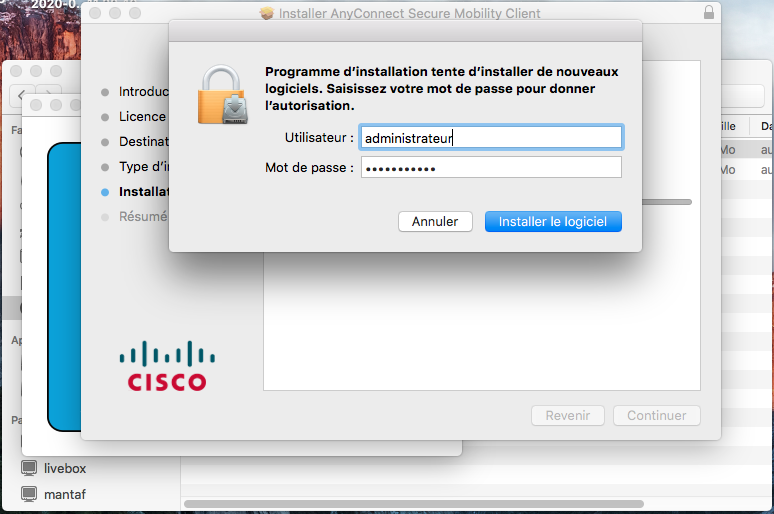The height and width of the screenshot is (514, 774).
Task: Click into the Utilisateur text field
Action: point(491,138)
